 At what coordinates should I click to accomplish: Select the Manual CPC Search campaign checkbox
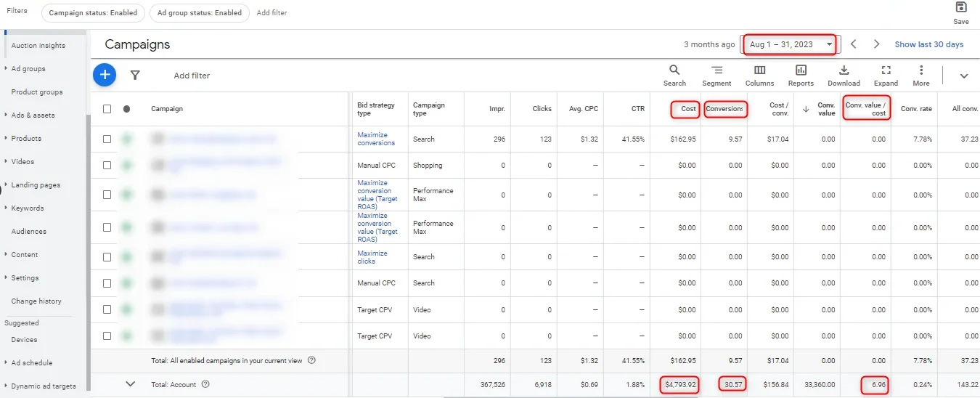(x=107, y=283)
